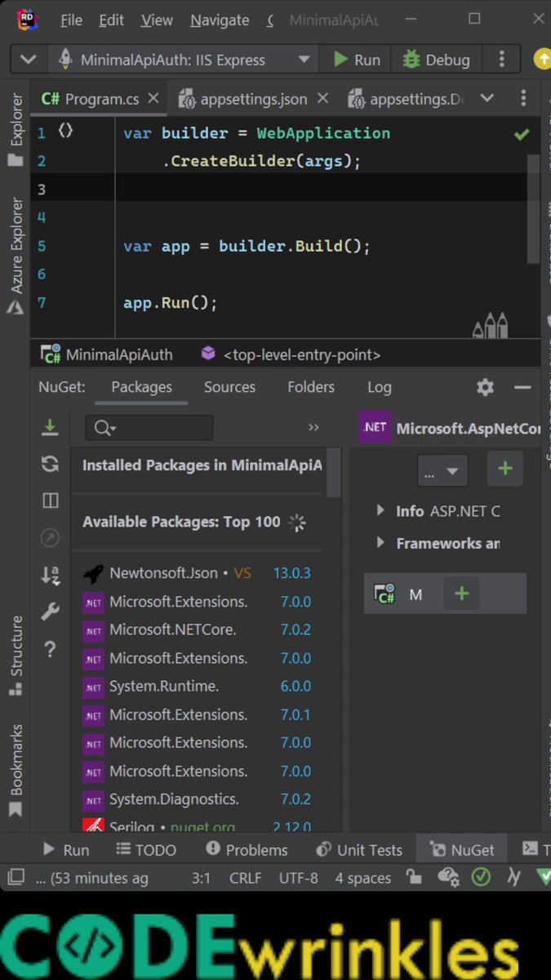The height and width of the screenshot is (980, 551).
Task: Click the Upgrade packages download-arrow icon
Action: [50, 427]
